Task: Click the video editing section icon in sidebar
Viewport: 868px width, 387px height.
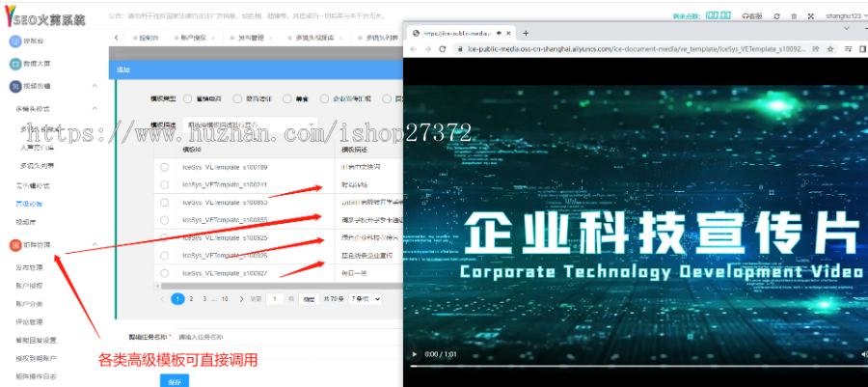Action: click(x=15, y=86)
